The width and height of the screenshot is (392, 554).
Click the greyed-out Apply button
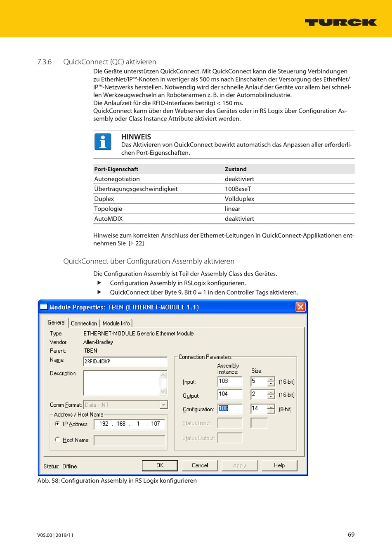tap(239, 465)
